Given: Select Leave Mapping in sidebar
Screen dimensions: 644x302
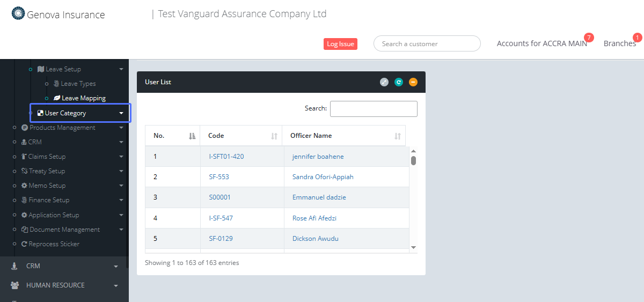Looking at the screenshot, I should click(83, 98).
